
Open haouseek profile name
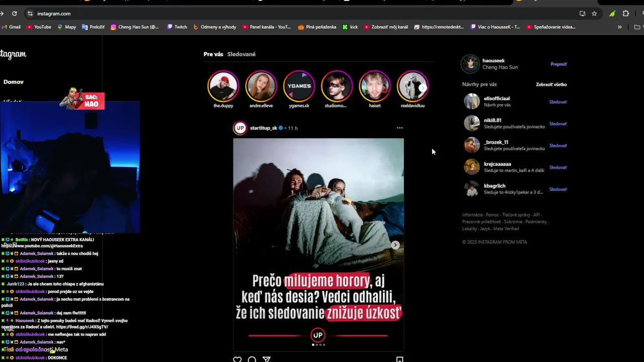tap(494, 61)
